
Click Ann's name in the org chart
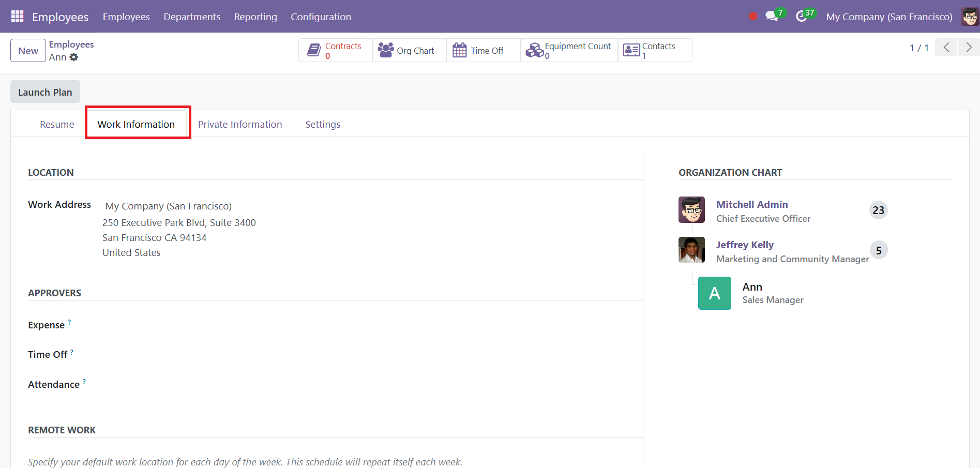(752, 287)
